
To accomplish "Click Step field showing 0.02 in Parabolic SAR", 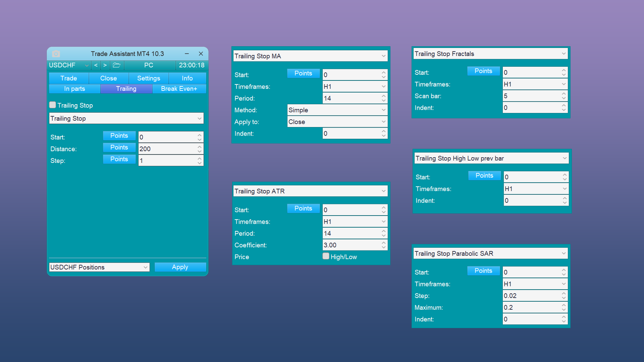I will click(535, 296).
